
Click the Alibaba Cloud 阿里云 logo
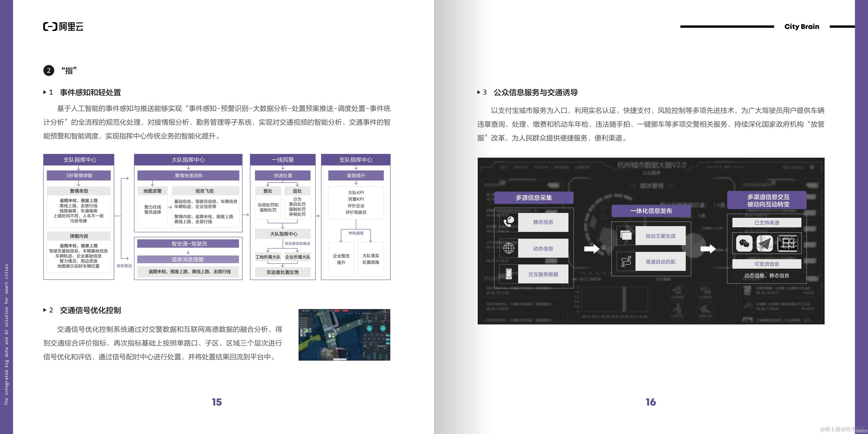[x=63, y=27]
